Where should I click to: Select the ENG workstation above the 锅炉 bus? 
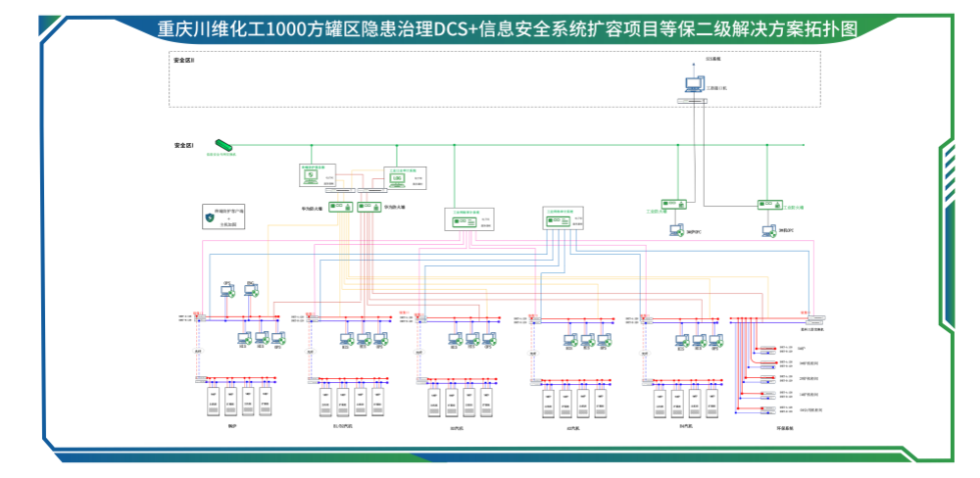pos(251,290)
